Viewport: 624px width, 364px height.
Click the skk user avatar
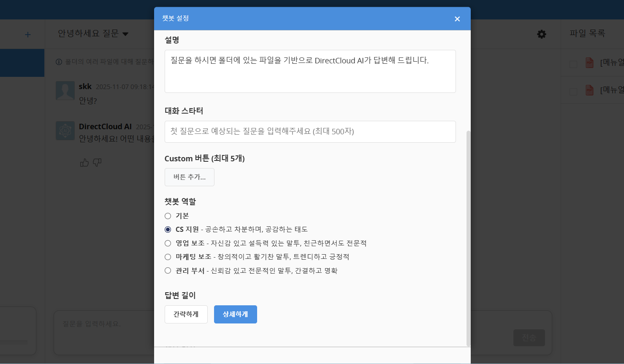(65, 91)
